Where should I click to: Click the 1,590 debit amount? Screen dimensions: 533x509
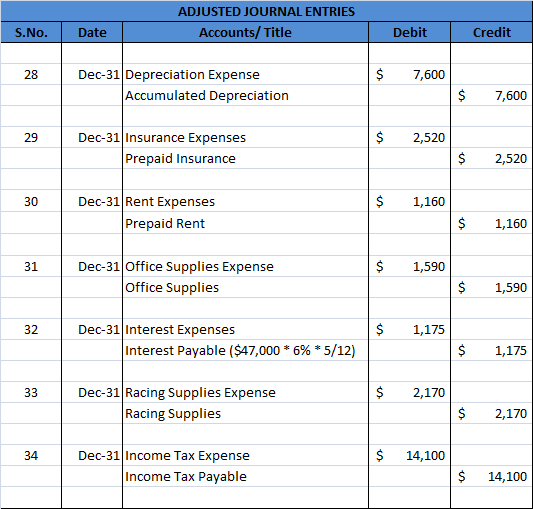click(x=410, y=267)
